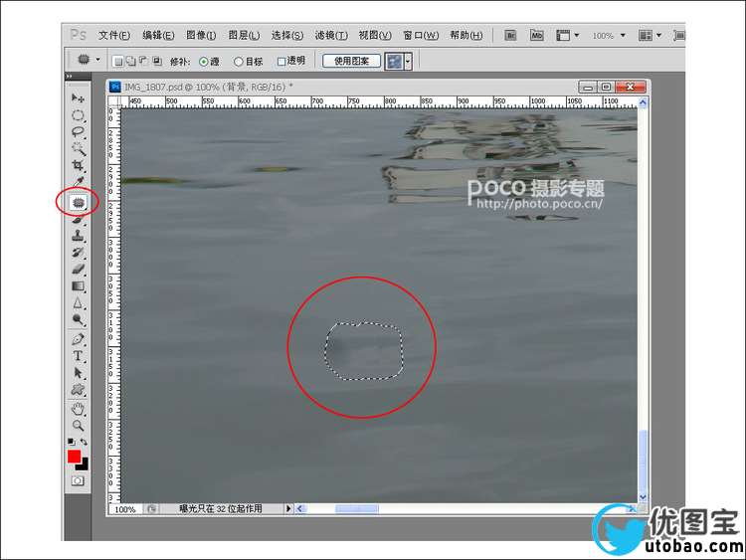
Task: Open the 视图(V) menu
Action: (375, 35)
